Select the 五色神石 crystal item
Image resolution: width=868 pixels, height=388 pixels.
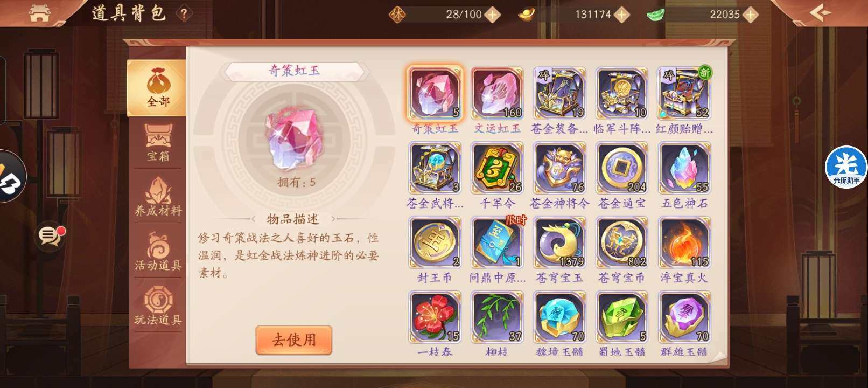point(684,168)
